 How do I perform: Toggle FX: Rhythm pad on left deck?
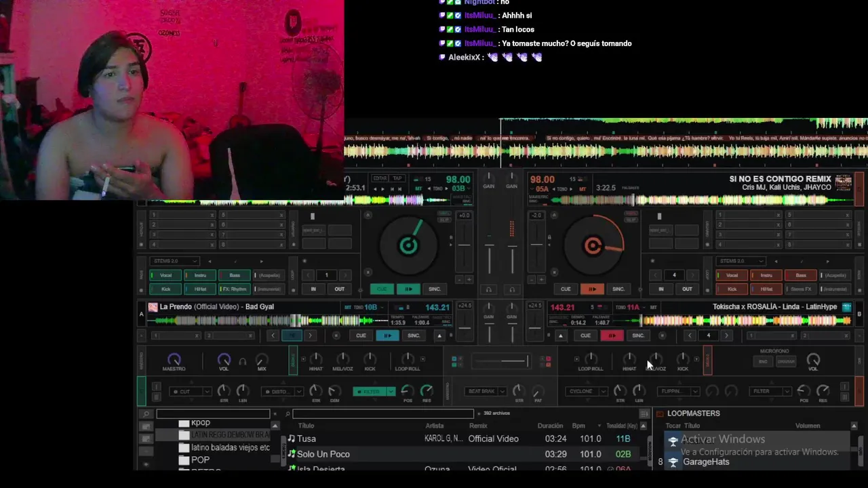pyautogui.click(x=235, y=289)
